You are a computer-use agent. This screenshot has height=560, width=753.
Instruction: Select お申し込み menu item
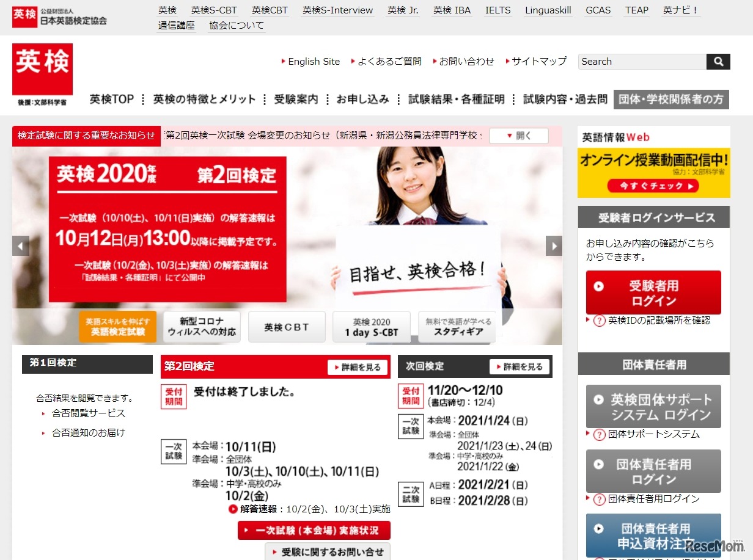click(x=362, y=99)
